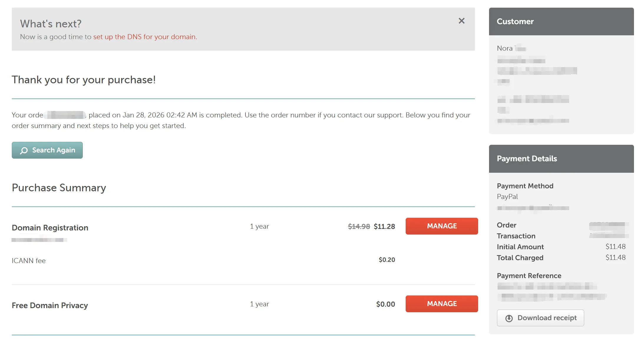This screenshot has width=644, height=339.
Task: Select the Domain Registration label
Action: [x=50, y=228]
